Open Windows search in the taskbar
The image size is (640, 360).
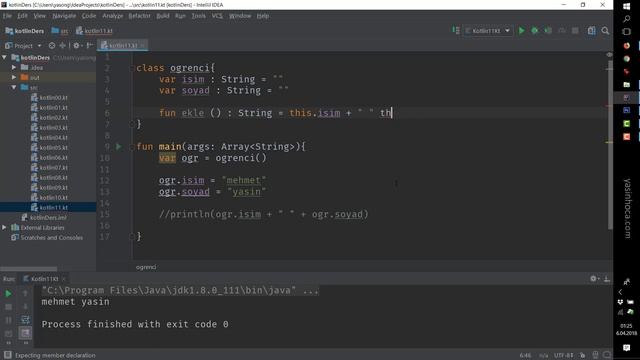(627, 19)
